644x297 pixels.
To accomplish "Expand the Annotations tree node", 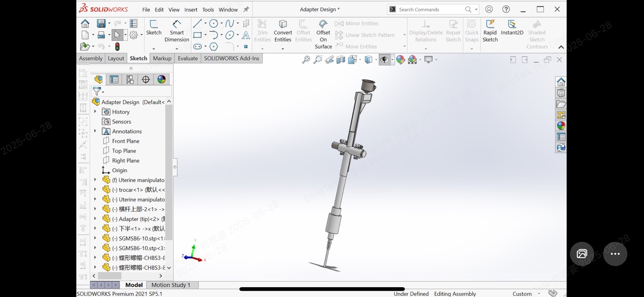I will pyautogui.click(x=95, y=131).
